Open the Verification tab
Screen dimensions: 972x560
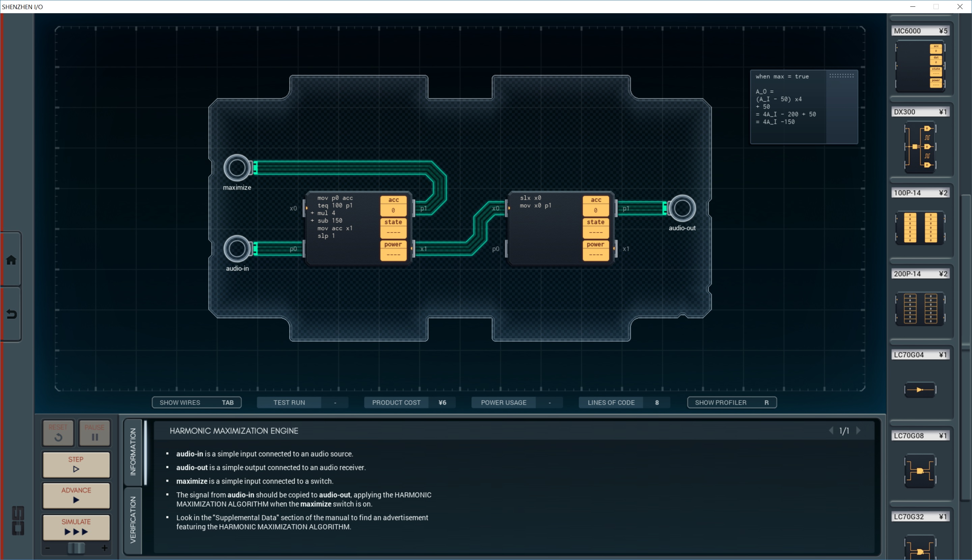click(133, 520)
